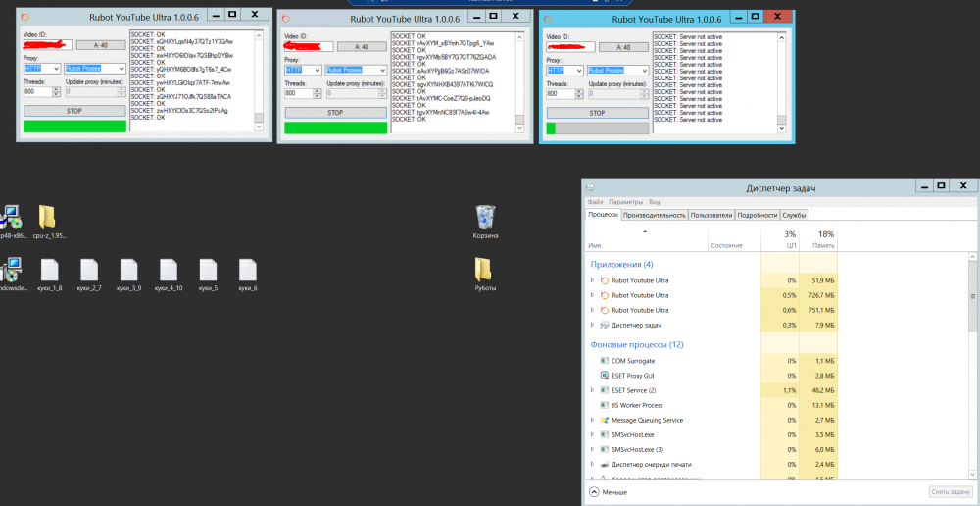The image size is (980, 506).
Task: Click the Message Queuing Service icon
Action: [x=605, y=420]
